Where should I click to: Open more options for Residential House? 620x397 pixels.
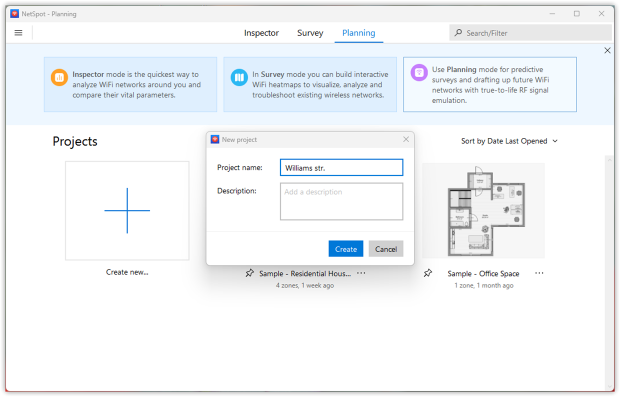[361, 273]
